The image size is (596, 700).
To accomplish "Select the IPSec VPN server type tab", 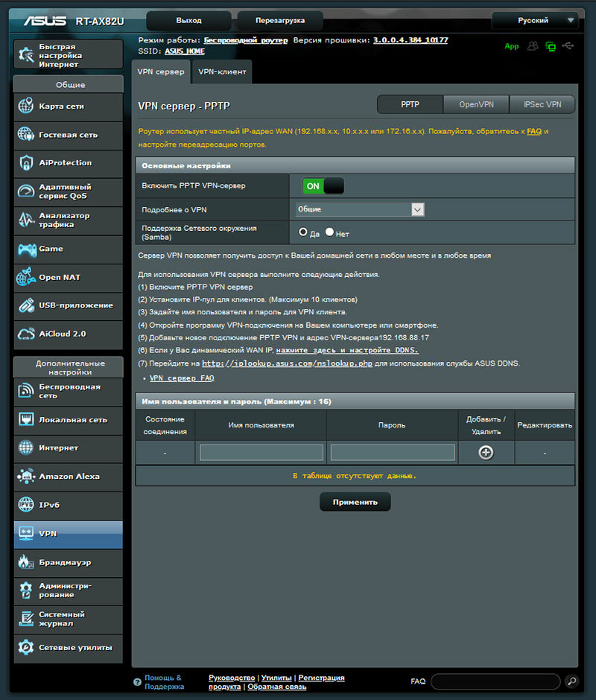I will point(542,104).
